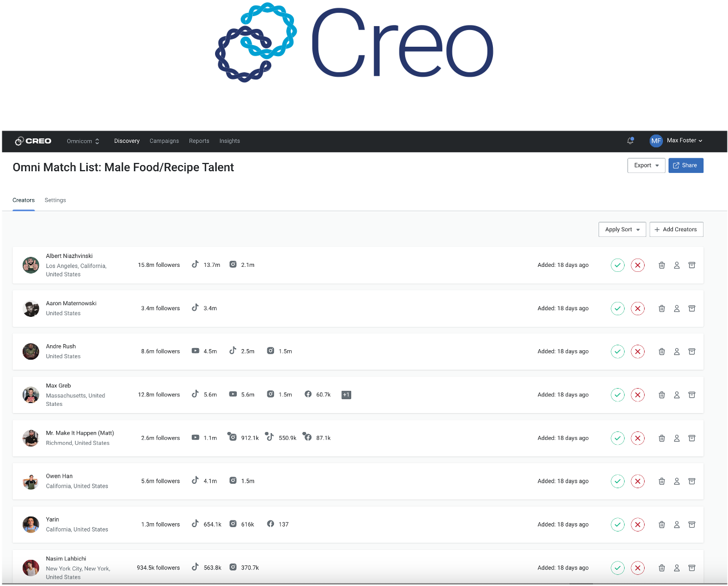Click the CREO logo in navbar
Screen dimensions: 728x586
[33, 141]
